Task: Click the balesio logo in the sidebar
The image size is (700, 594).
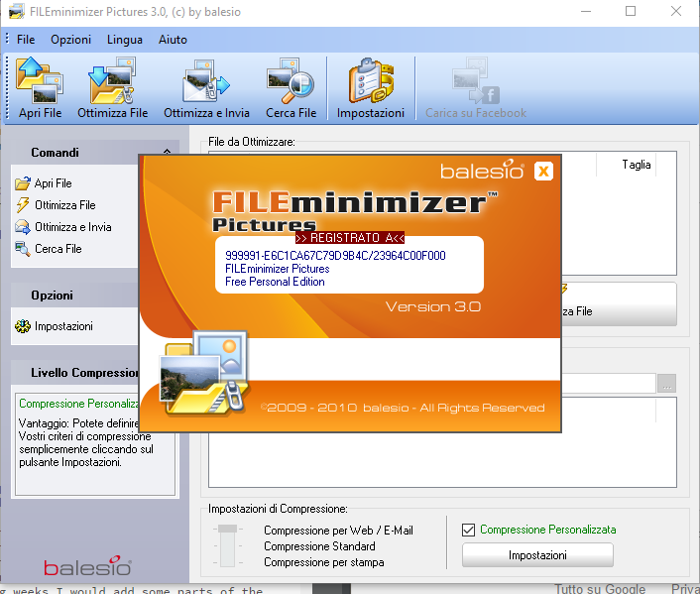Action: pos(87,566)
